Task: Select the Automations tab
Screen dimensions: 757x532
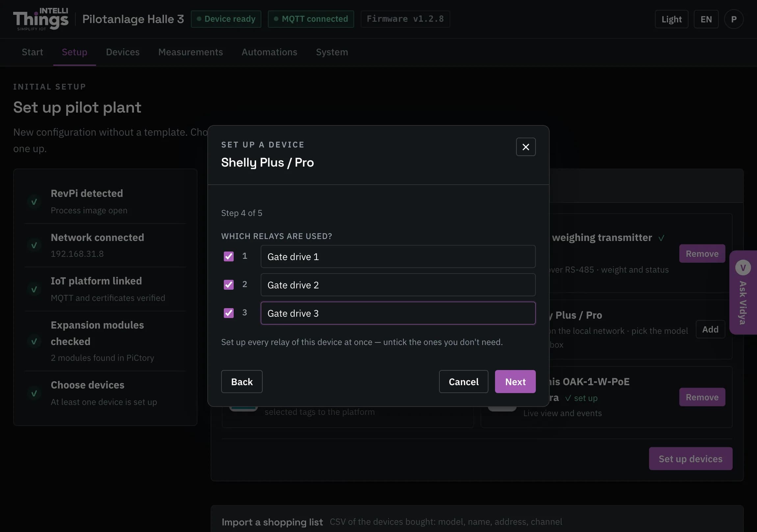Action: point(269,52)
